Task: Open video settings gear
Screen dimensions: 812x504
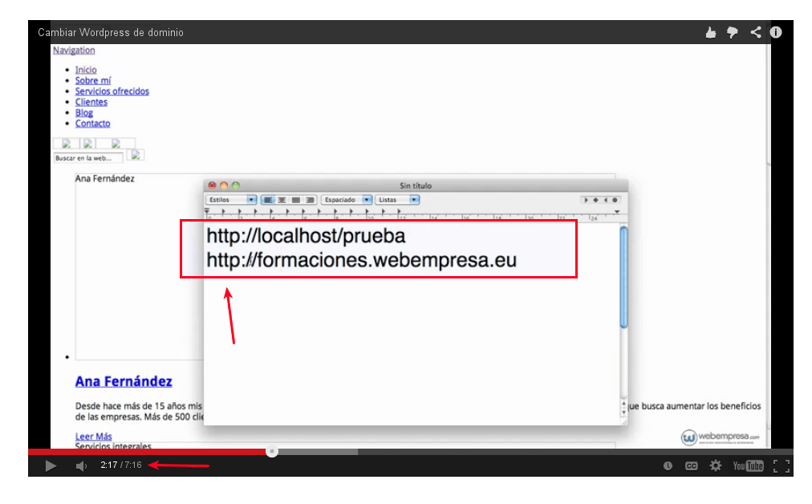Action: (716, 465)
